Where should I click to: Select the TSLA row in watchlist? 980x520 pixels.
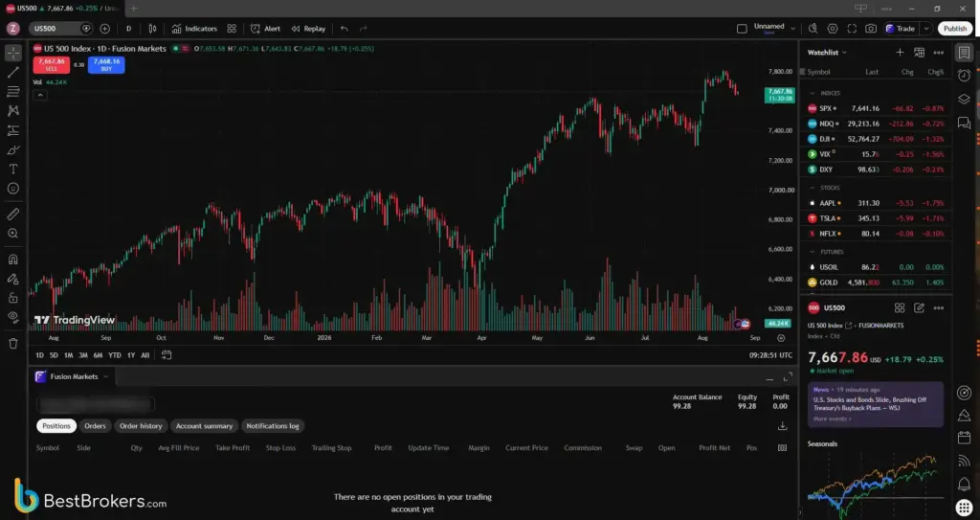[876, 218]
